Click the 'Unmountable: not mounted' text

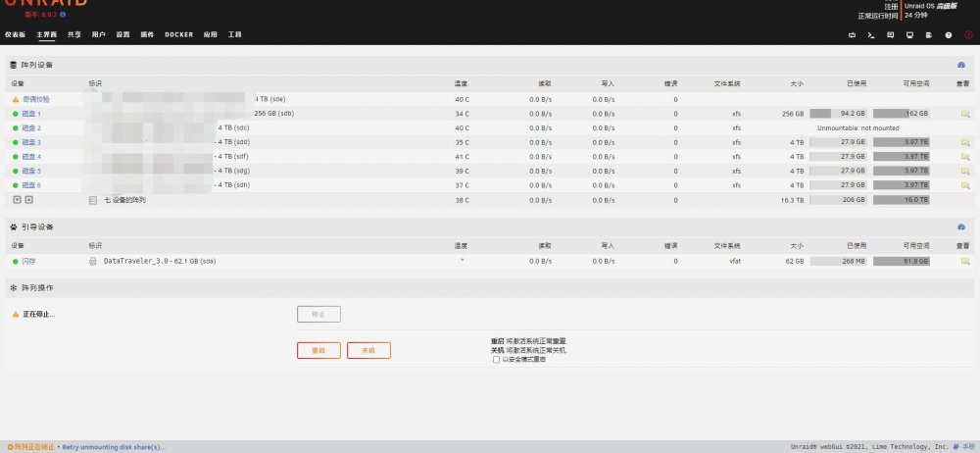[x=858, y=128]
